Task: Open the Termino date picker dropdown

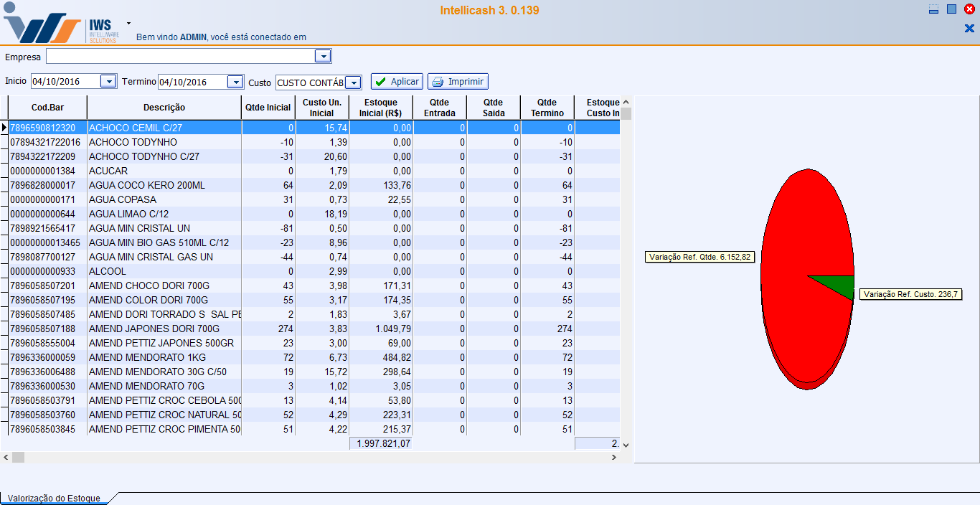Action: (x=235, y=82)
